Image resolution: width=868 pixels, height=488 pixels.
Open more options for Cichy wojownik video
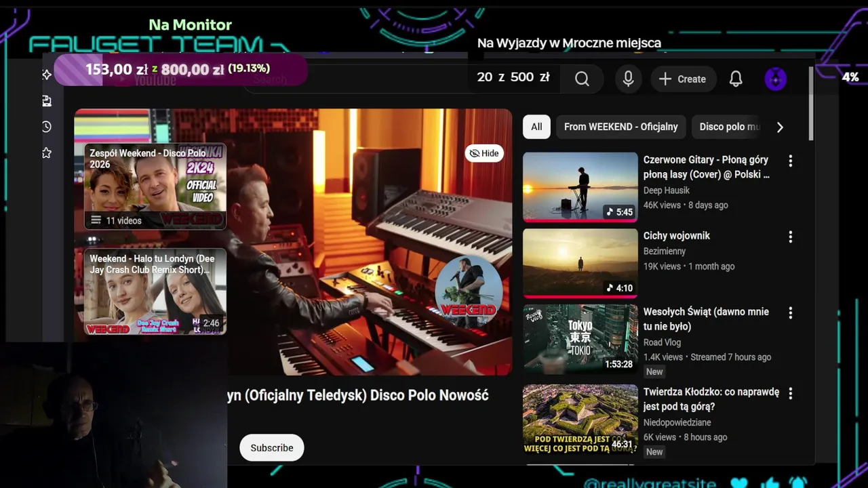[790, 237]
